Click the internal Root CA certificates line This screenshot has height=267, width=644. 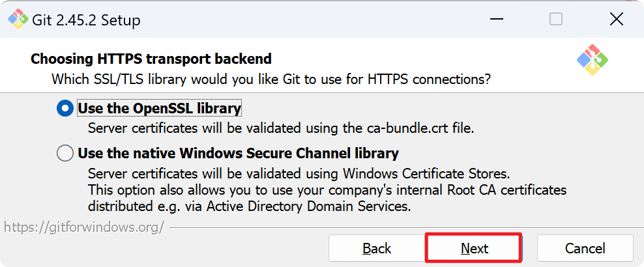pyautogui.click(x=327, y=191)
